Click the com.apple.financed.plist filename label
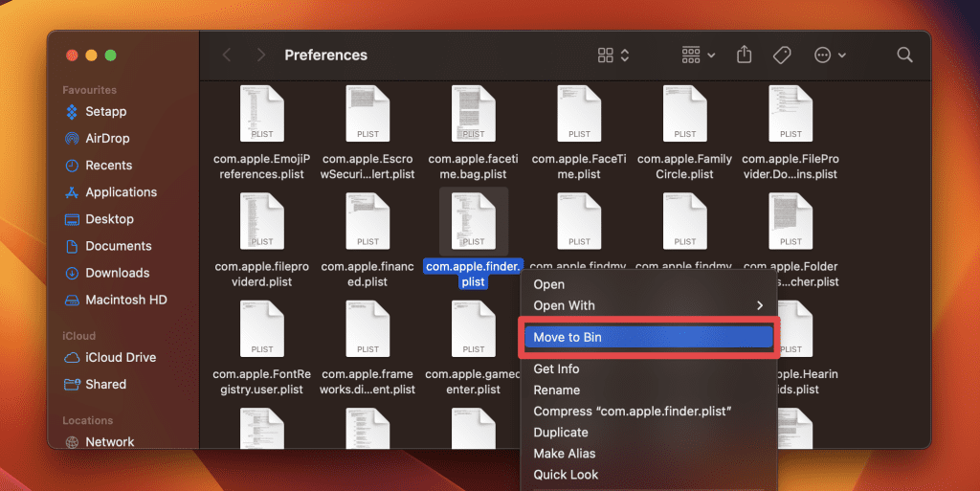980x491 pixels. click(x=367, y=275)
